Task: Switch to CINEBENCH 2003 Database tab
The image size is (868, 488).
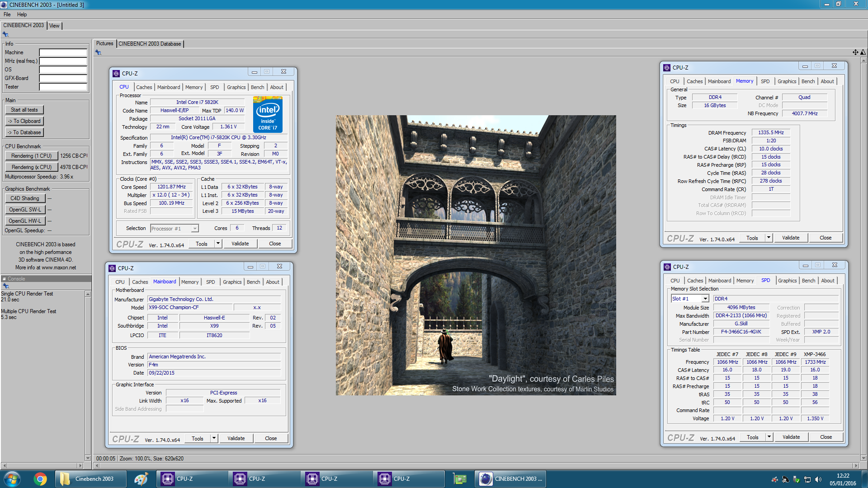Action: [x=150, y=44]
